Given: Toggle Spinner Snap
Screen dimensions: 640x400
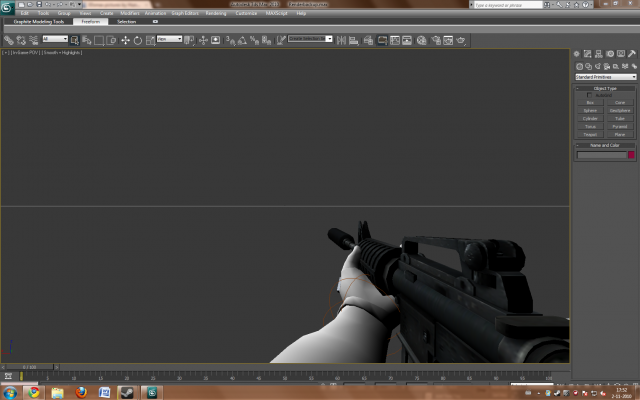Looking at the screenshot, I should tap(267, 40).
